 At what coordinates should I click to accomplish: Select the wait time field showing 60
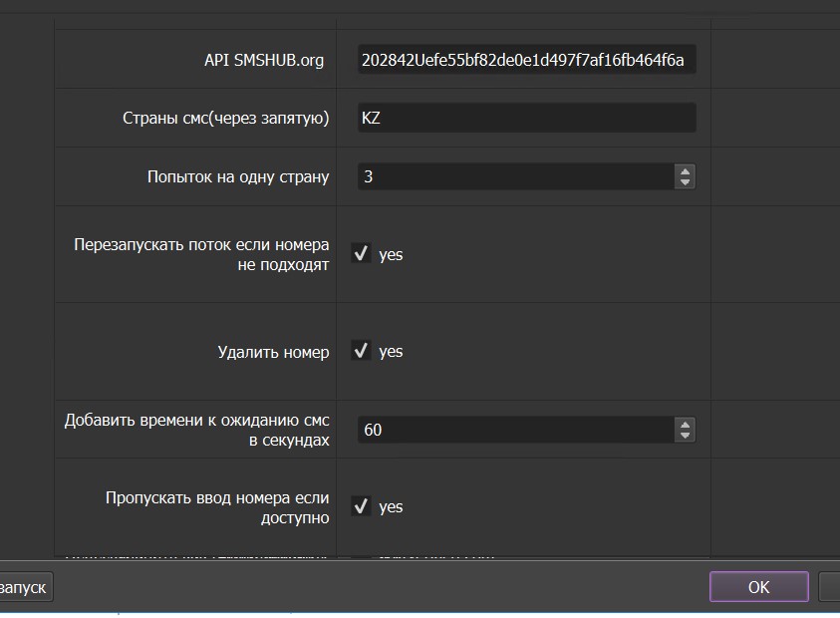point(513,430)
